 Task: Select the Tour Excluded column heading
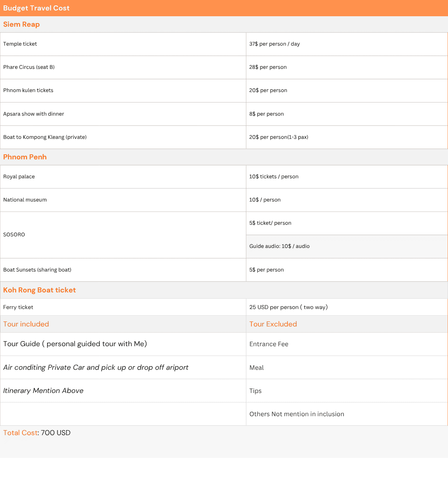coord(273,324)
